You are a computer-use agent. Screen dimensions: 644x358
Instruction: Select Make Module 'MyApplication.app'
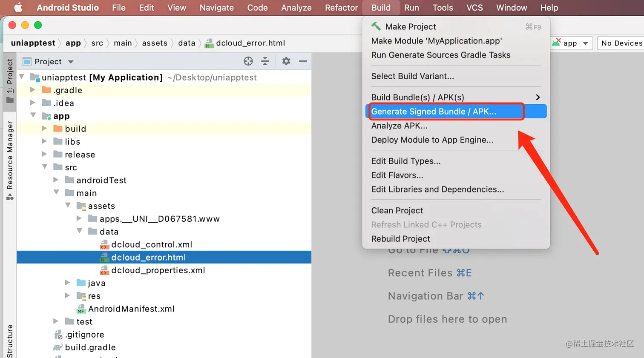[x=456, y=41]
